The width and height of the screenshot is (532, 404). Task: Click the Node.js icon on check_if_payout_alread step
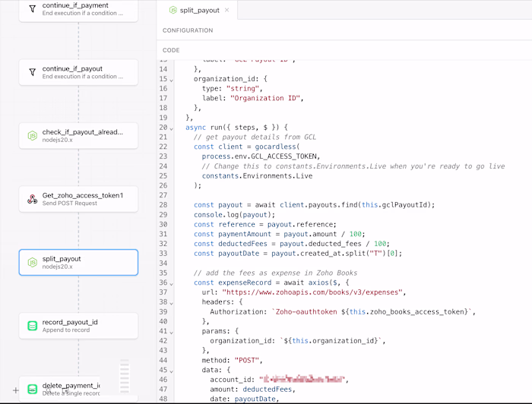(32, 136)
